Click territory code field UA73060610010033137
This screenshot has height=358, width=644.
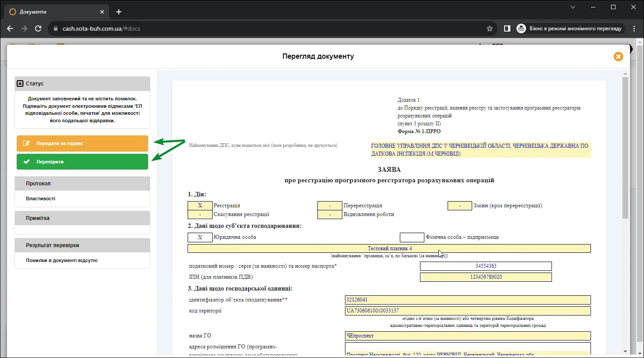(468, 311)
